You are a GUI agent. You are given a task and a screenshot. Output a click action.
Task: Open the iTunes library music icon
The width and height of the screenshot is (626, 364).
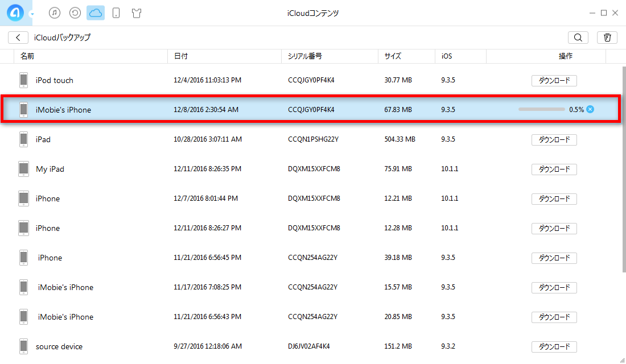pos(55,13)
